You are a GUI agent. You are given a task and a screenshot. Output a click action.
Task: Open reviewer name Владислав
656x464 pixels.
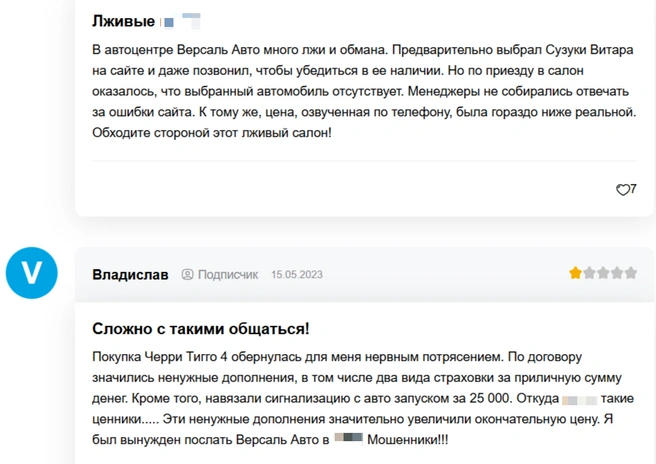coord(130,275)
